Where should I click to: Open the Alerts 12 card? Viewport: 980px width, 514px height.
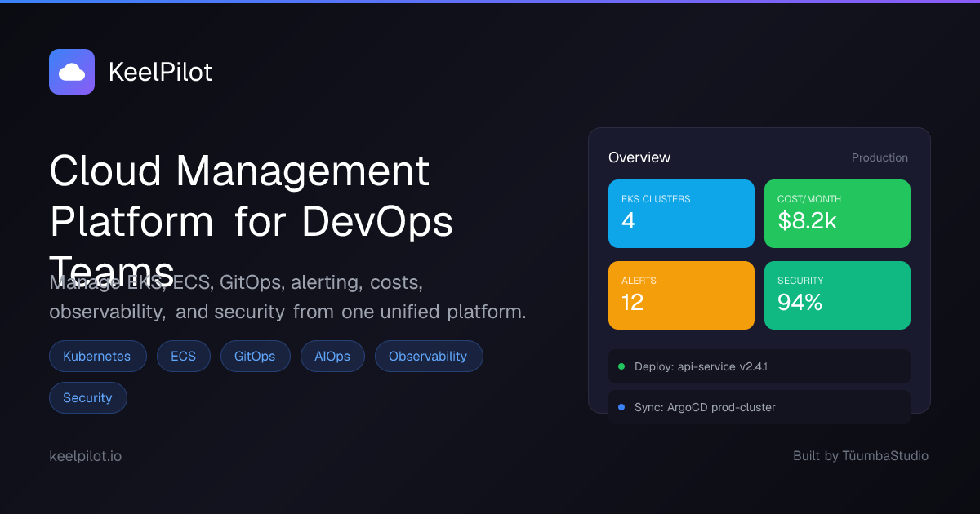pos(681,295)
